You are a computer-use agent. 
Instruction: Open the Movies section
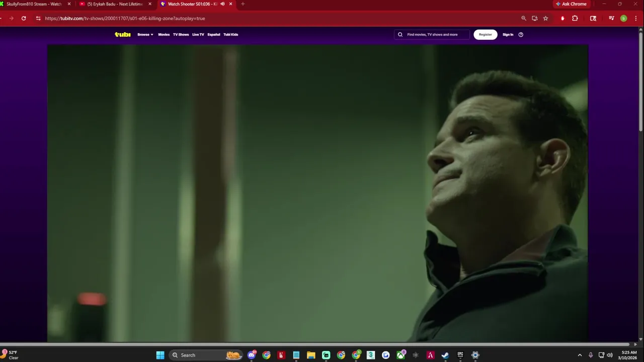(x=164, y=35)
